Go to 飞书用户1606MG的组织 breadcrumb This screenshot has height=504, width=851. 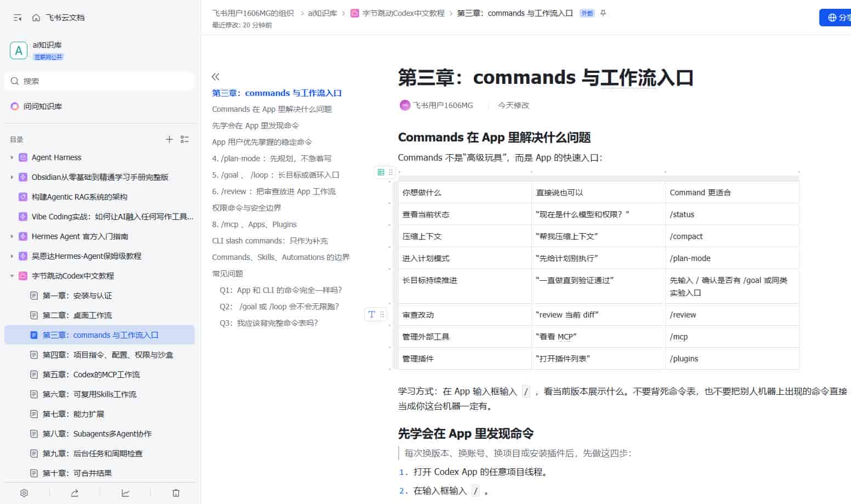[253, 13]
